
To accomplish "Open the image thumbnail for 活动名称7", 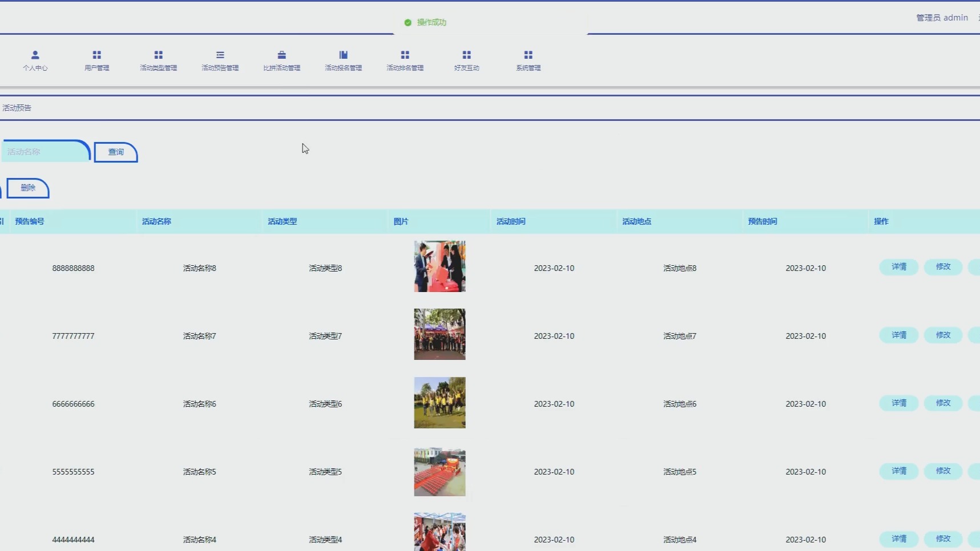I will [439, 334].
